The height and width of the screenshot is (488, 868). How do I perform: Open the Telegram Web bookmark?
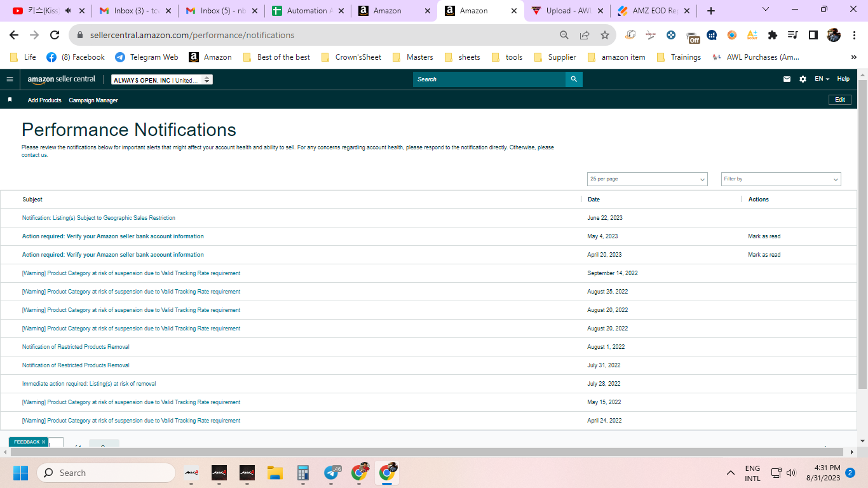147,57
